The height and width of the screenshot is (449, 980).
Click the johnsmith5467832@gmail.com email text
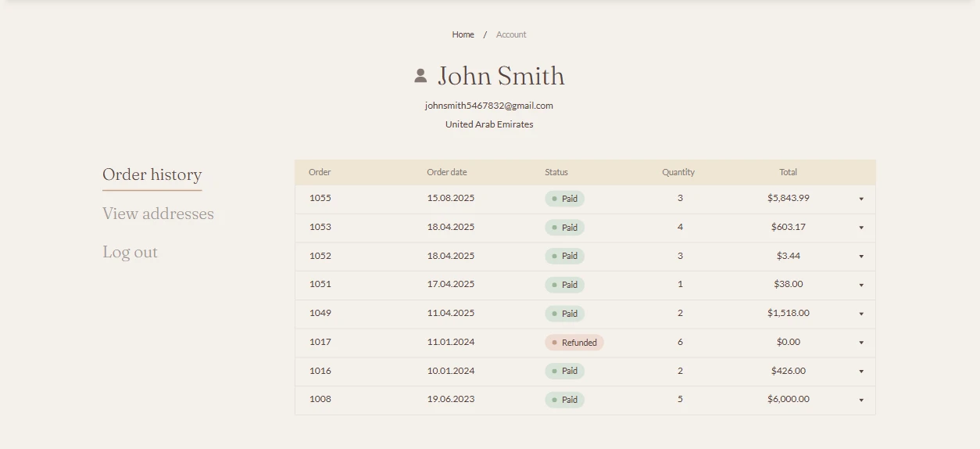489,106
